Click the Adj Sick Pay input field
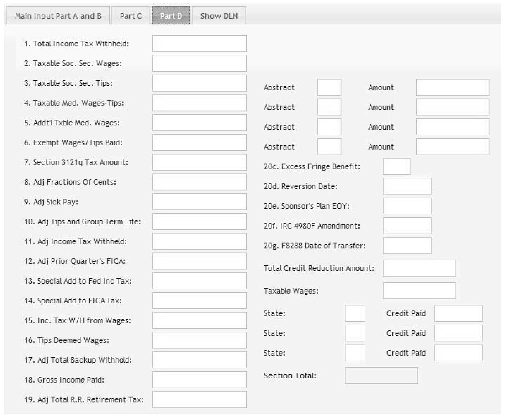Viewport: 507px width, 420px height. click(x=199, y=202)
